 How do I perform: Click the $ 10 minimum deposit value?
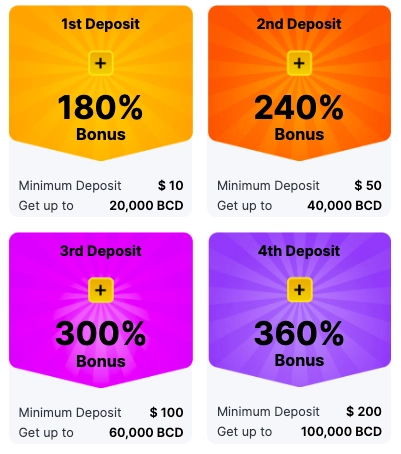171,185
